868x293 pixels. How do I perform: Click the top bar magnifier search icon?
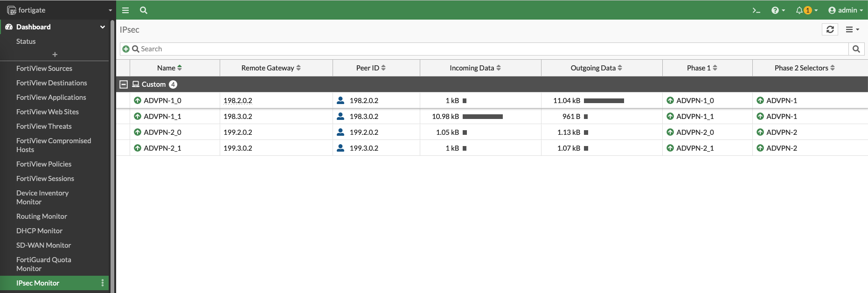coord(144,10)
